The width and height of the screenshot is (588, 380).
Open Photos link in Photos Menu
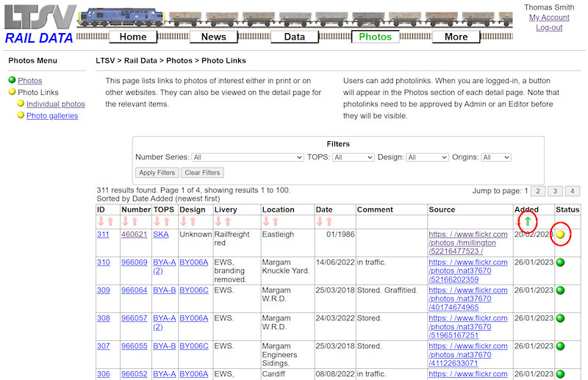click(30, 81)
